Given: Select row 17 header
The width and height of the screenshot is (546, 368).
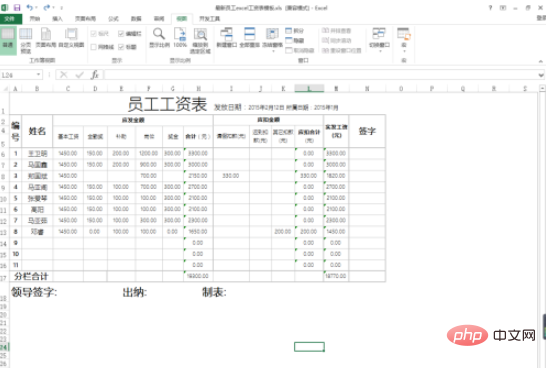Looking at the screenshot, I should click(4, 277).
